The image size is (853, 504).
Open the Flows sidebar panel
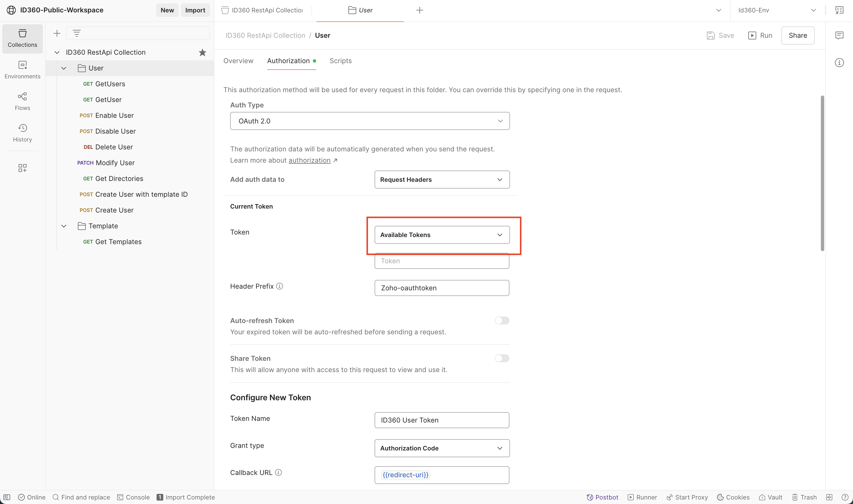[x=23, y=101]
